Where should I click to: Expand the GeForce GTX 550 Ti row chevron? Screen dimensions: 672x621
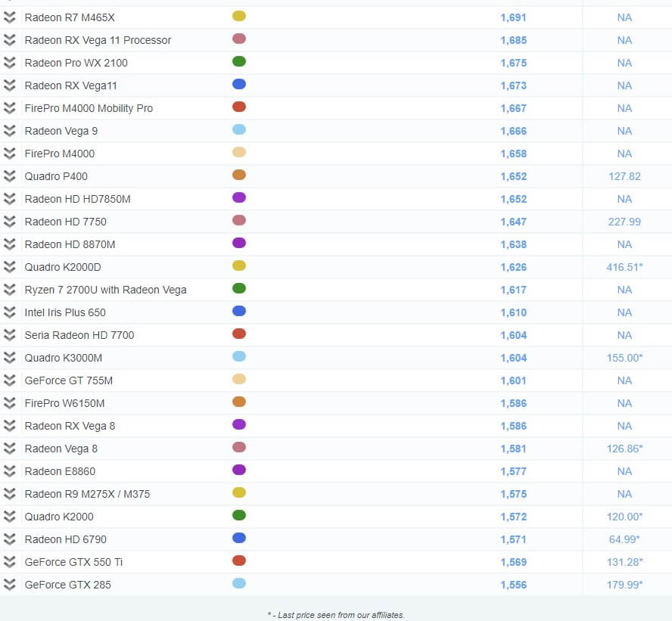point(9,562)
